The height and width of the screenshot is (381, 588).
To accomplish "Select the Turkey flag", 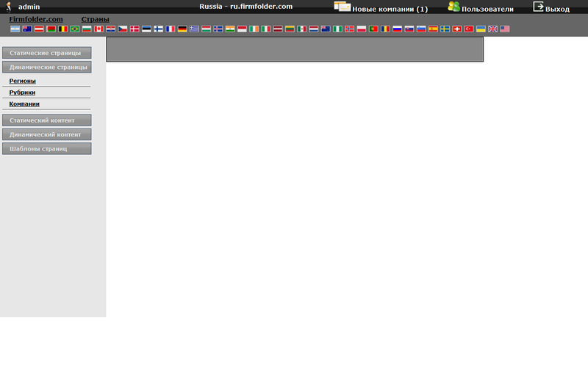I will [x=469, y=29].
